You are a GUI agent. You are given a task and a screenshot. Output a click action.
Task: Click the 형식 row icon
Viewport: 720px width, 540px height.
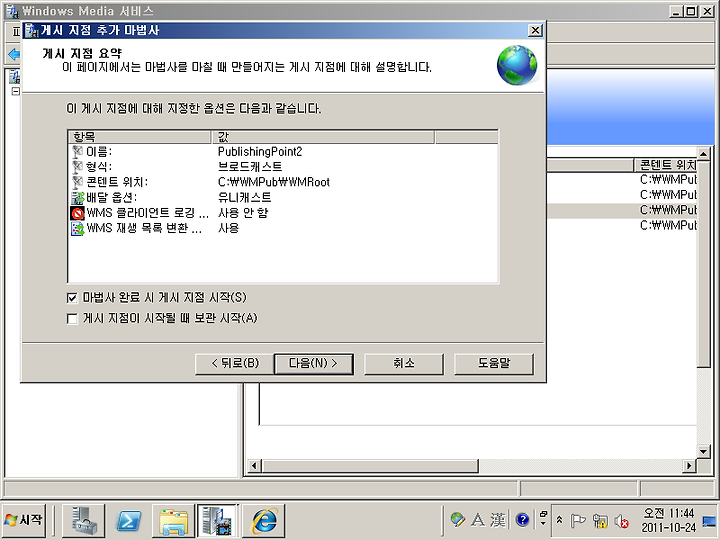click(x=77, y=167)
